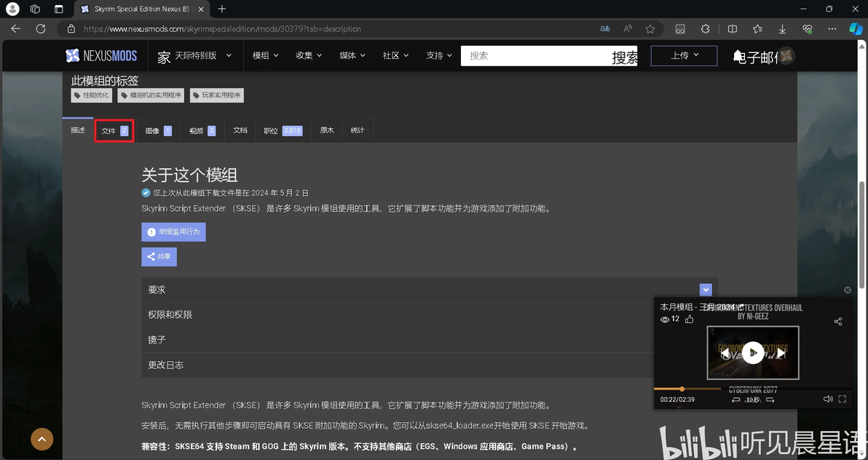Click the 举报滥用行为 button

(174, 232)
